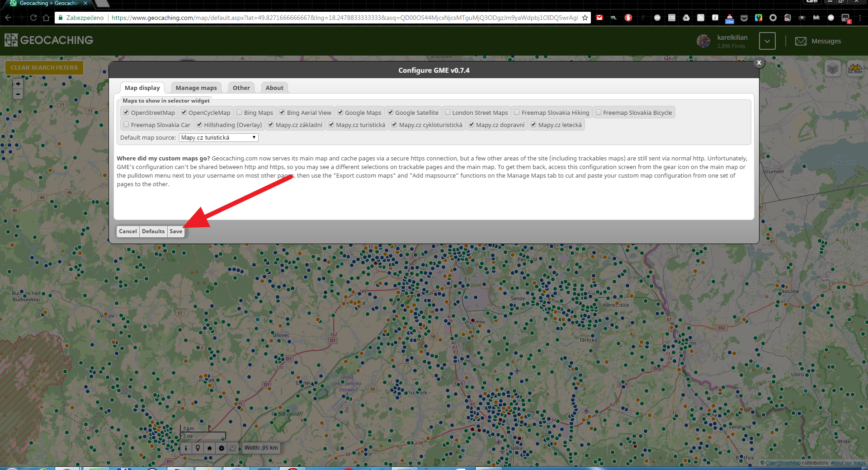868x470 pixels.
Task: Save the GME configuration
Action: point(176,231)
